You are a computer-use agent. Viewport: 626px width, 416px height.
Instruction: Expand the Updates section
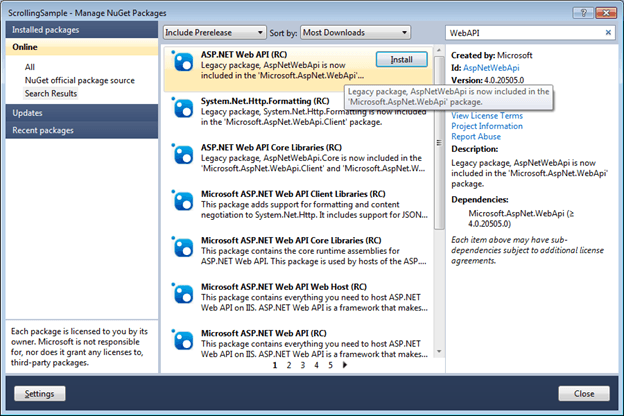click(82, 113)
